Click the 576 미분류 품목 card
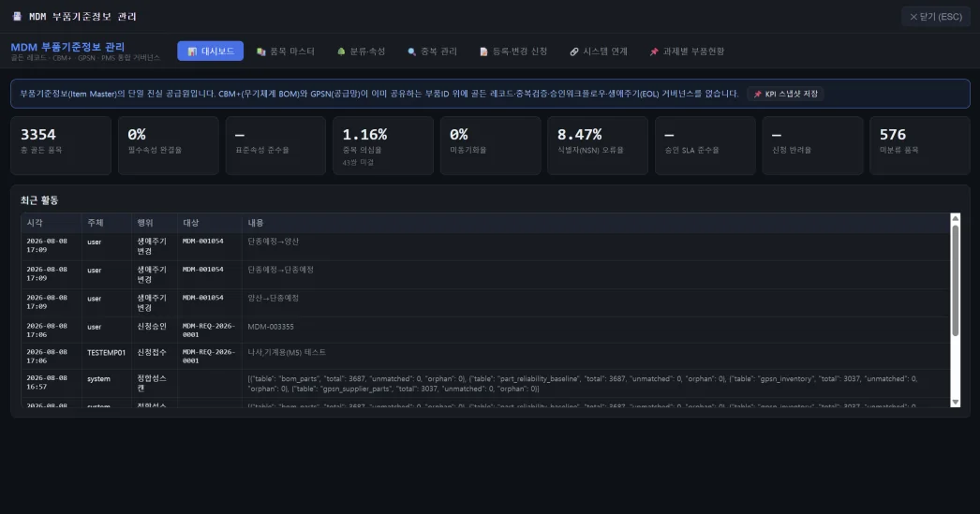 click(920, 145)
